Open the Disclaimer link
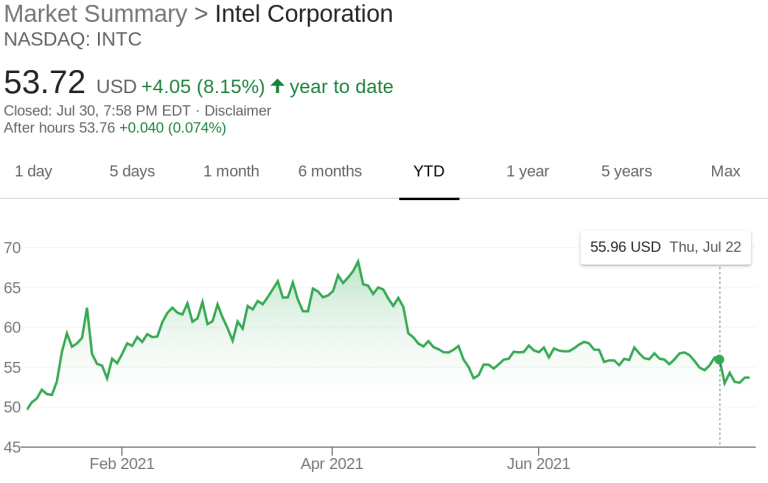This screenshot has height=483, width=768. click(x=238, y=111)
